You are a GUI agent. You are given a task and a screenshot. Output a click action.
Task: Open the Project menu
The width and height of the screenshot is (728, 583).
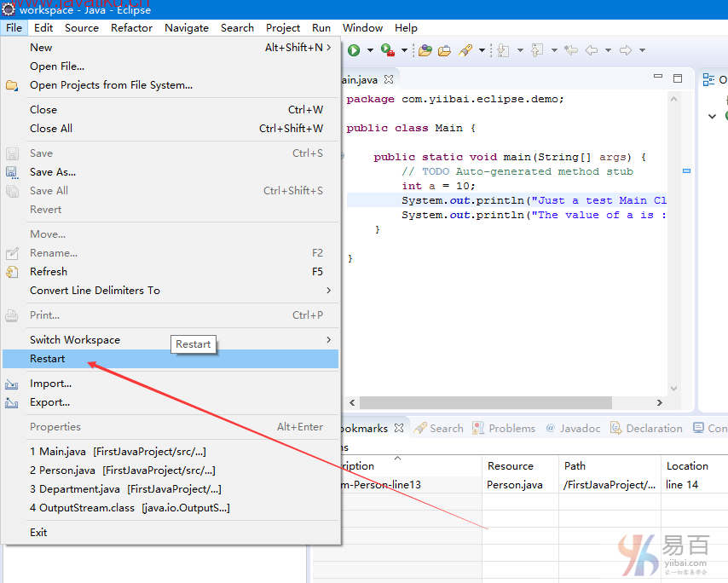[x=283, y=28]
